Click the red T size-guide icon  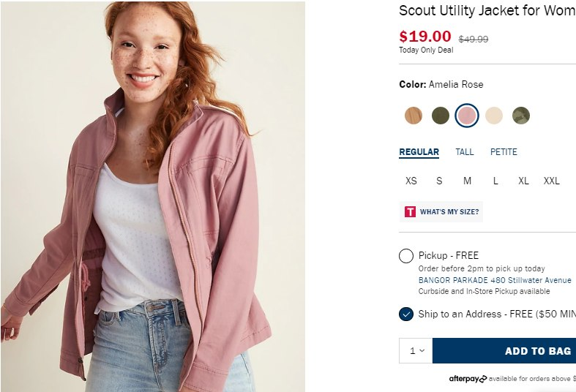click(410, 212)
